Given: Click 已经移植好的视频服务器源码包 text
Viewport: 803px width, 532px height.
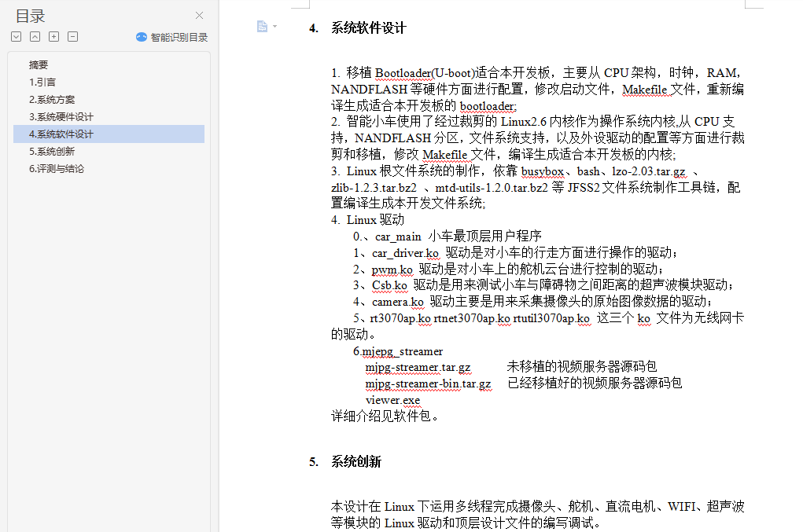Looking at the screenshot, I should (x=594, y=383).
